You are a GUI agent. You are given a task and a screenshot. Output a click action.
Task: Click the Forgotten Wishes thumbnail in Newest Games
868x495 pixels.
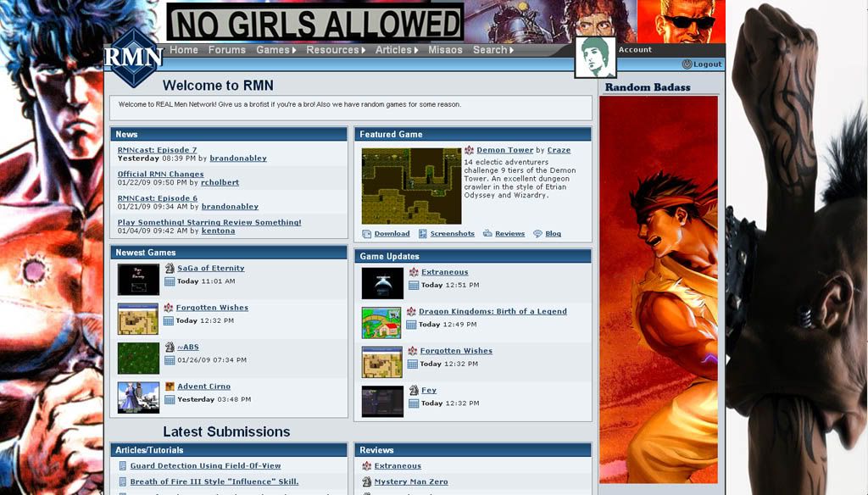(138, 319)
